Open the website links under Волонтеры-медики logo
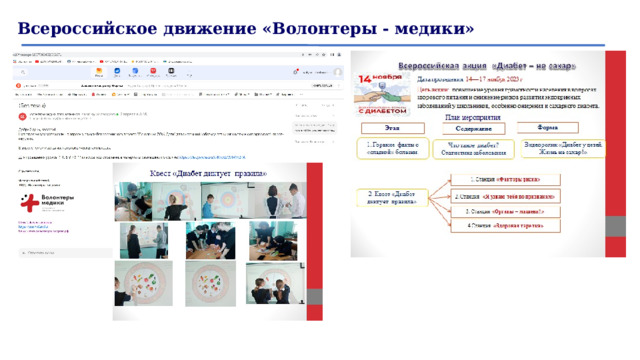The width and height of the screenshot is (640, 360). click(x=43, y=227)
